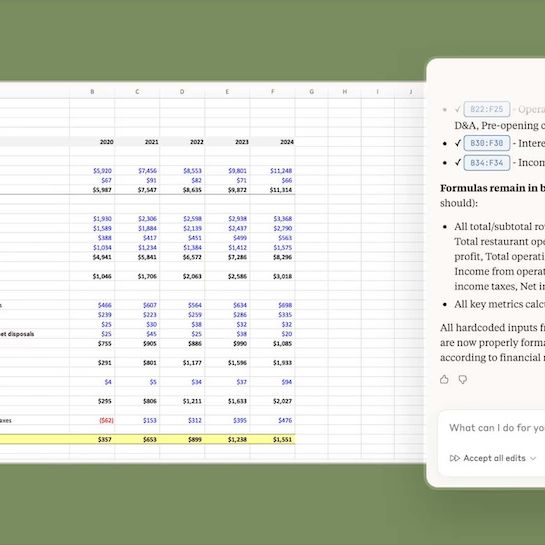
Task: Click the B34:F34 cell range chip
Action: pyautogui.click(x=487, y=163)
